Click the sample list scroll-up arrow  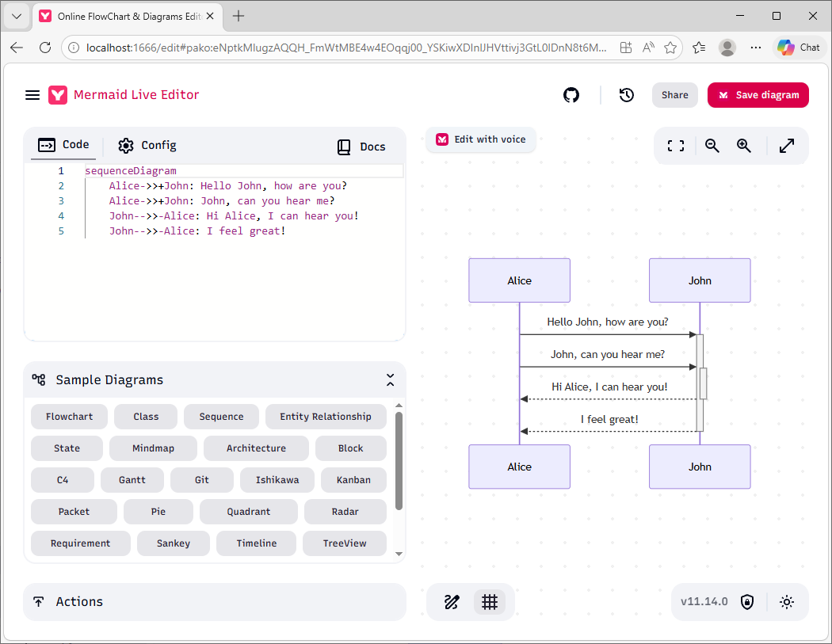coord(399,406)
